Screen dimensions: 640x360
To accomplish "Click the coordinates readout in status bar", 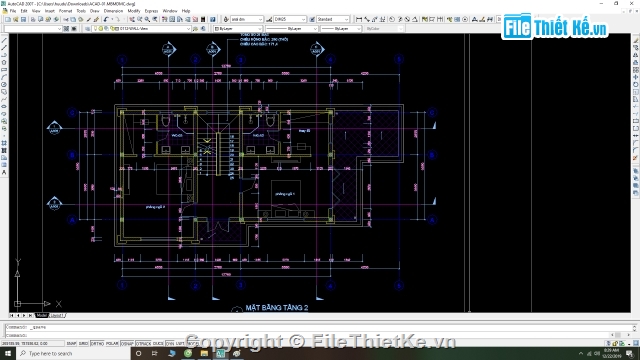I will 32,344.
